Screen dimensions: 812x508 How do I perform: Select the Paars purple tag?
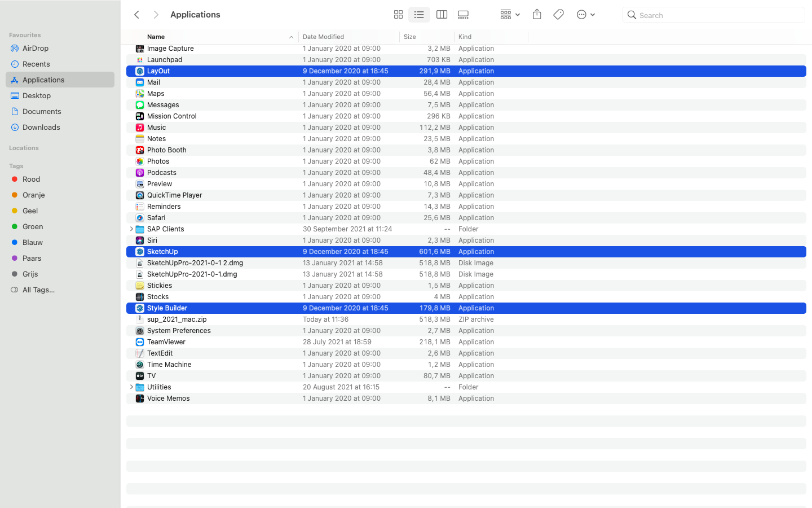[x=60, y=259]
